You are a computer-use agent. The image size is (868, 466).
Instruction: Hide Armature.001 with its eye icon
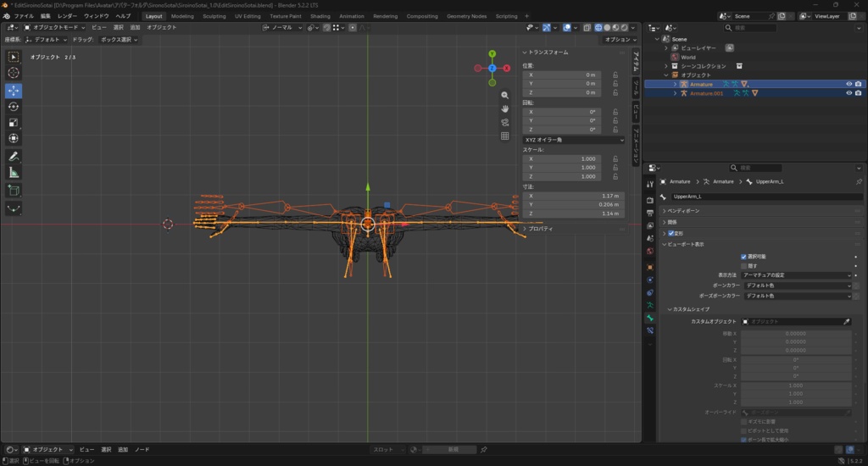[849, 93]
